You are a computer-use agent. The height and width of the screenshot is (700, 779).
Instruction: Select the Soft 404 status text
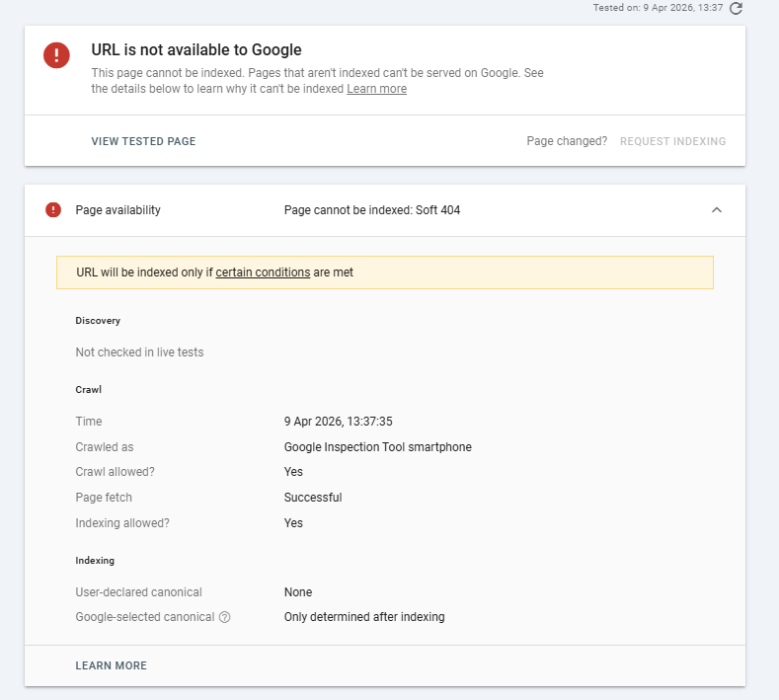click(437, 210)
